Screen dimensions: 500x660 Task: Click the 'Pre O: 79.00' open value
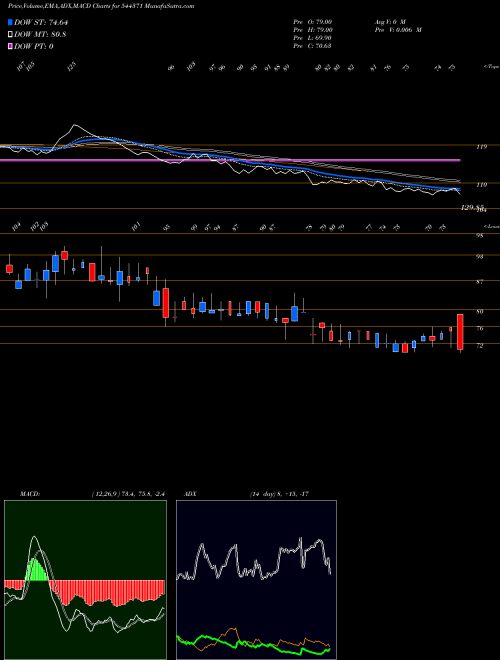click(313, 21)
